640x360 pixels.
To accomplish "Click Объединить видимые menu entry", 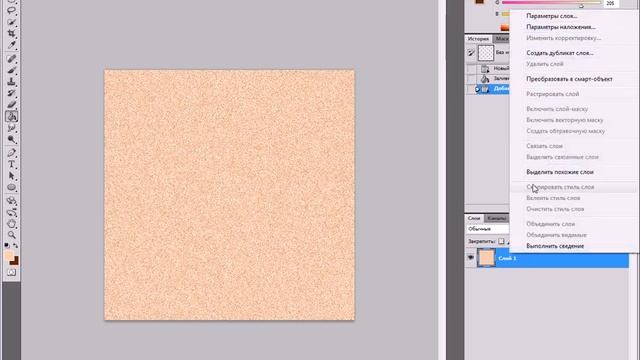I will tap(556, 235).
